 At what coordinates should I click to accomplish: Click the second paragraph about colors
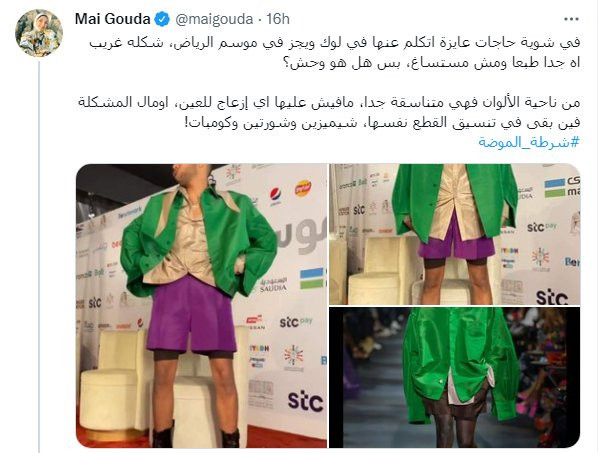tap(329, 112)
